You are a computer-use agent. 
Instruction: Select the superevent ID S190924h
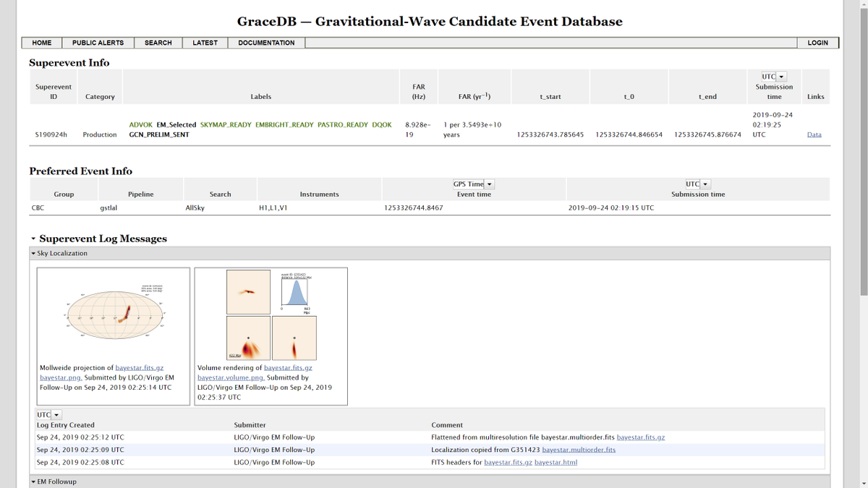point(51,134)
